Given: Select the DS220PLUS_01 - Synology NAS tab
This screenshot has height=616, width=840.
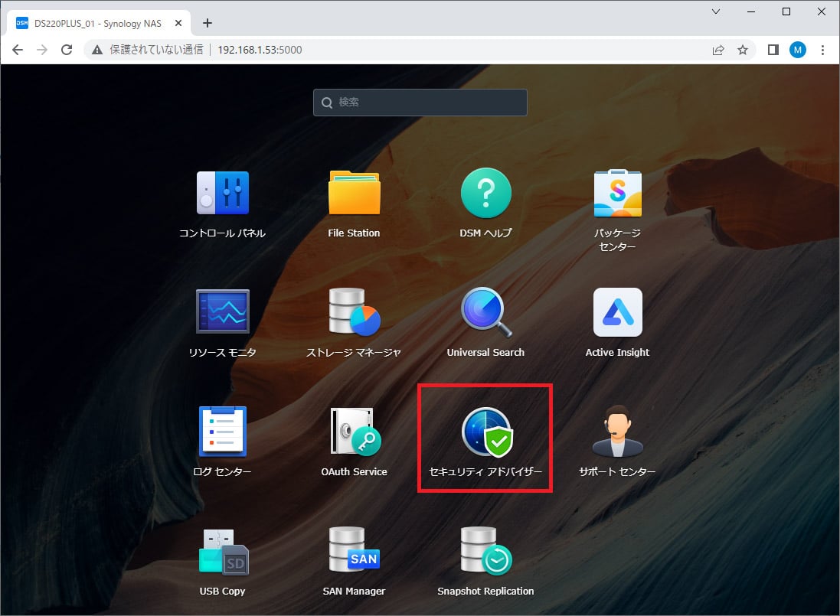Looking at the screenshot, I should click(99, 24).
